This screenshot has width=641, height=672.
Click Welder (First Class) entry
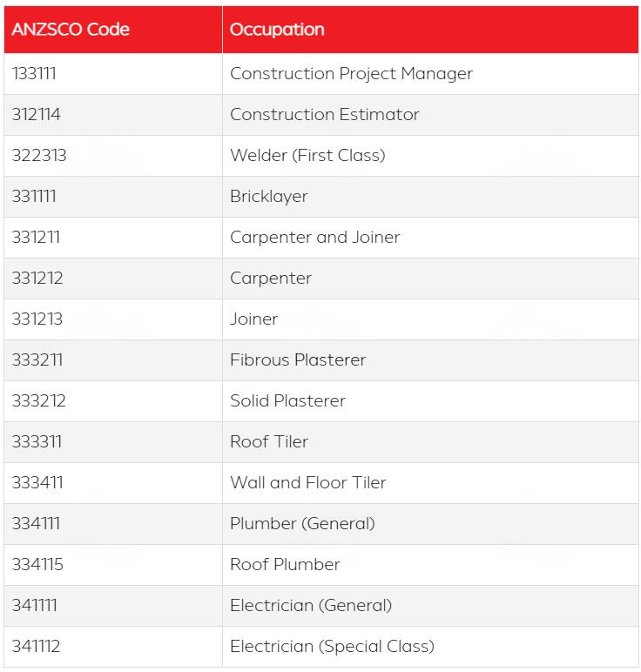click(307, 156)
